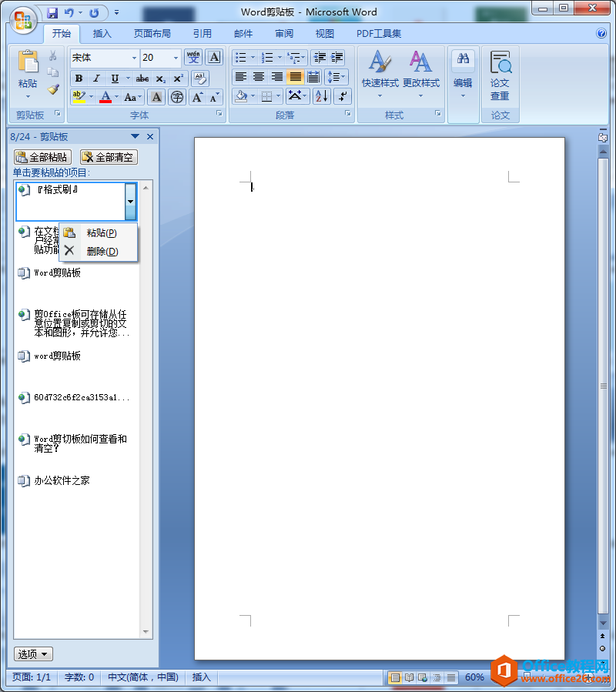Open the 更改样式 change styles menu
Viewport: 616px width, 692px height.
pyautogui.click(x=421, y=75)
